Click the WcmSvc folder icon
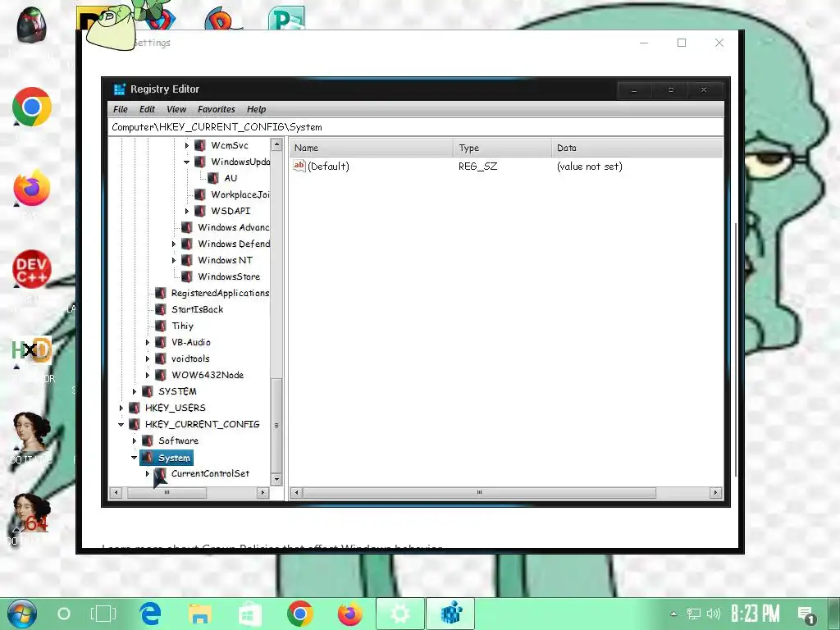Image resolution: width=840 pixels, height=630 pixels. click(x=200, y=145)
